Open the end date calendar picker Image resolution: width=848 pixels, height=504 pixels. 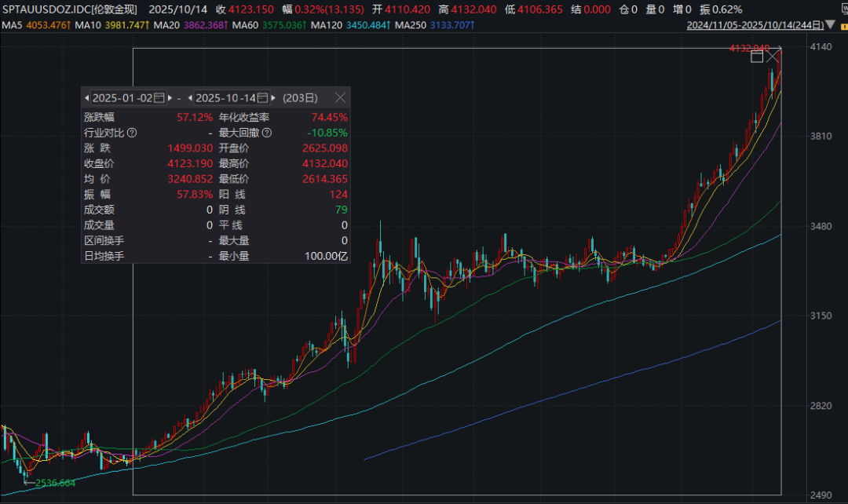tap(263, 98)
